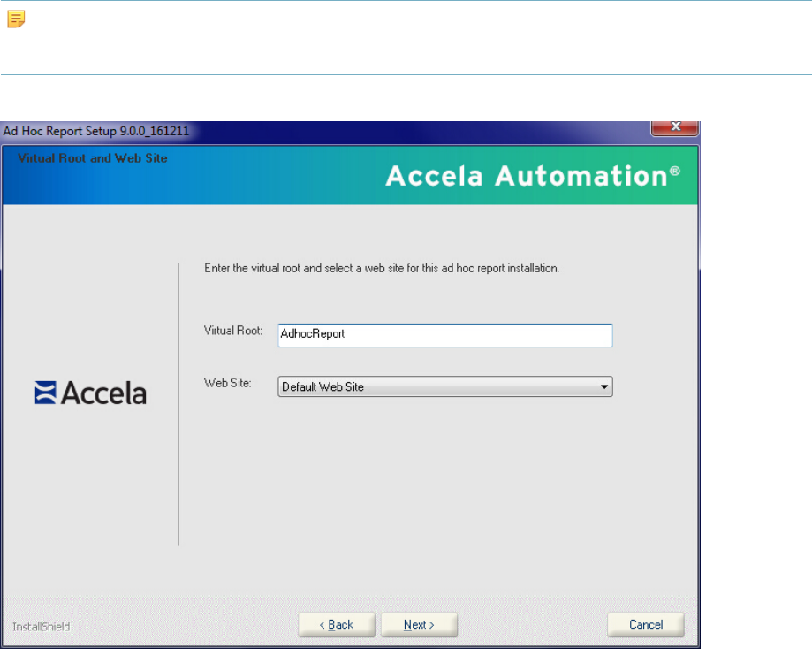Click the Virtual Root and Web Site heading
Image resolution: width=812 pixels, height=649 pixels.
point(93,158)
